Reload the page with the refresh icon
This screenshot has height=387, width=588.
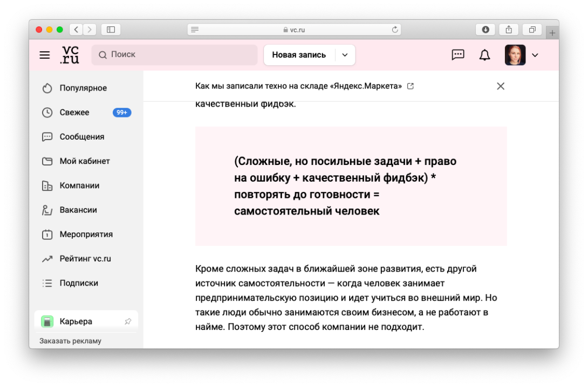coord(394,30)
